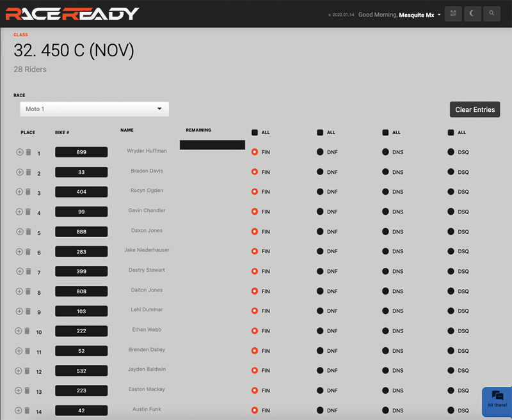Click the RaceReady logo
512x420 pixels.
coord(72,13)
